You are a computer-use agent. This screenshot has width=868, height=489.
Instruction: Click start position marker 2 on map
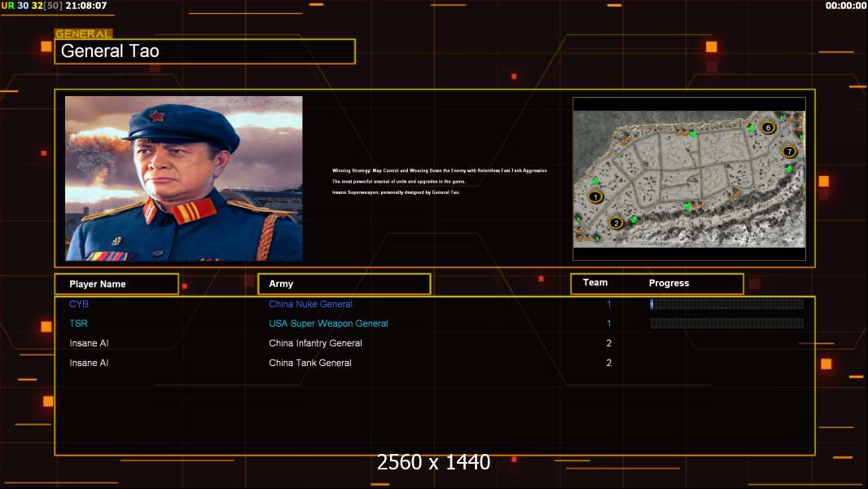(616, 223)
